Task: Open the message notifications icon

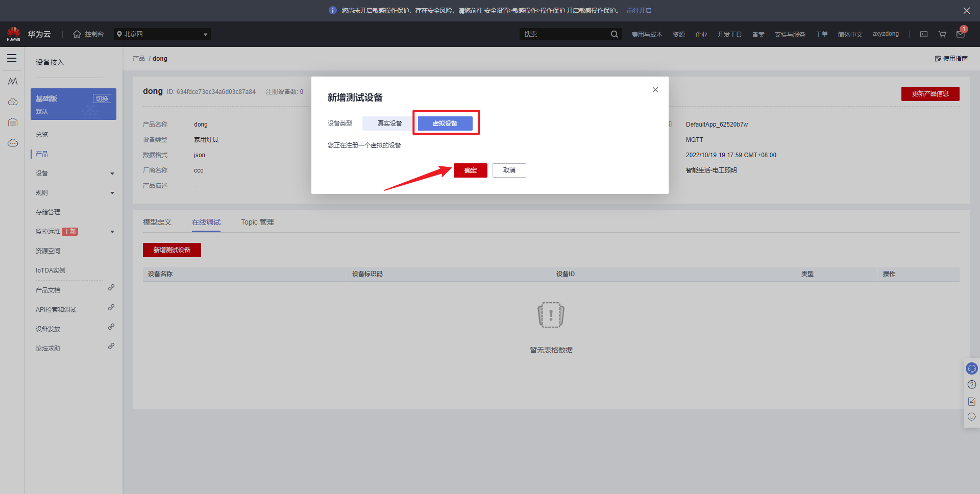Action: [961, 34]
